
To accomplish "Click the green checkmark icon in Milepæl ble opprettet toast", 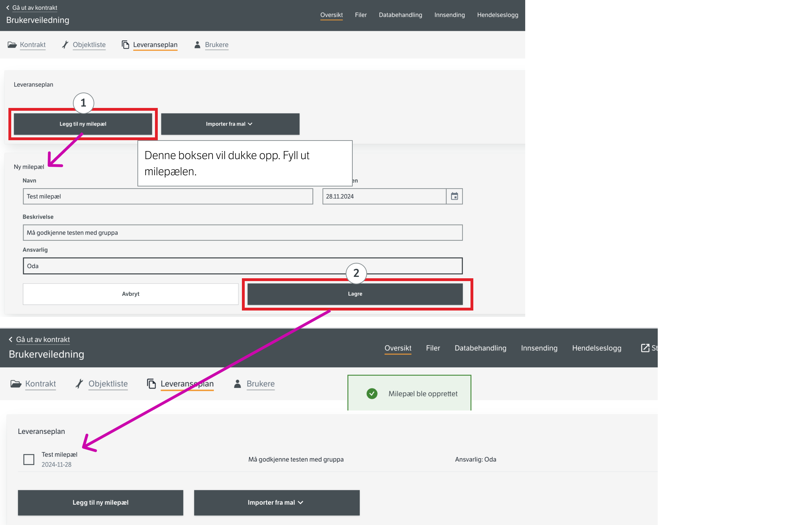I will point(372,394).
